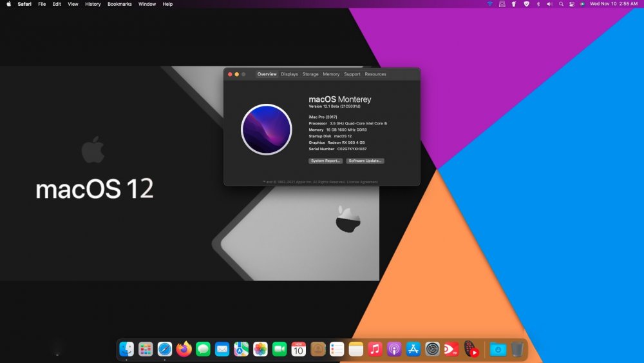This screenshot has height=363, width=644.
Task: Switch to the Displays tab
Action: [290, 74]
